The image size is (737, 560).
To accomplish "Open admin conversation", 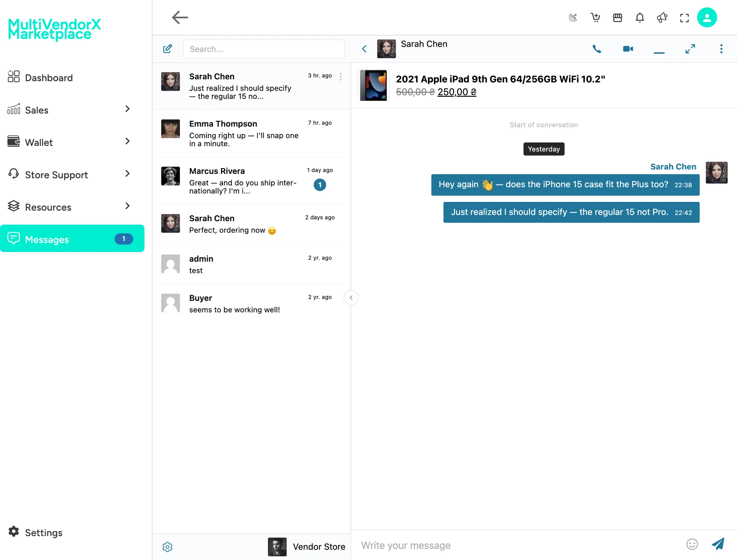I will [x=252, y=265].
